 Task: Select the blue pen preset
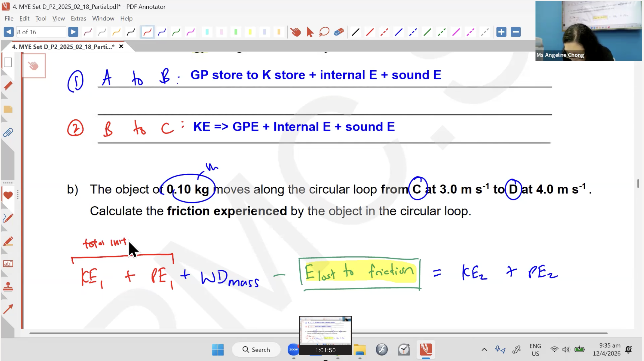tap(162, 32)
